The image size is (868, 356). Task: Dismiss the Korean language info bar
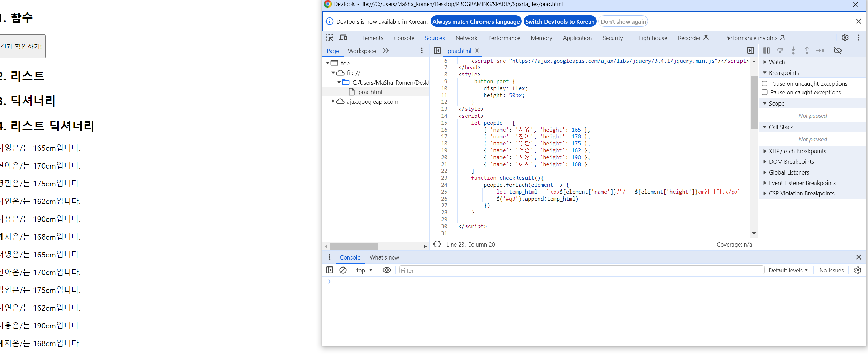859,22
